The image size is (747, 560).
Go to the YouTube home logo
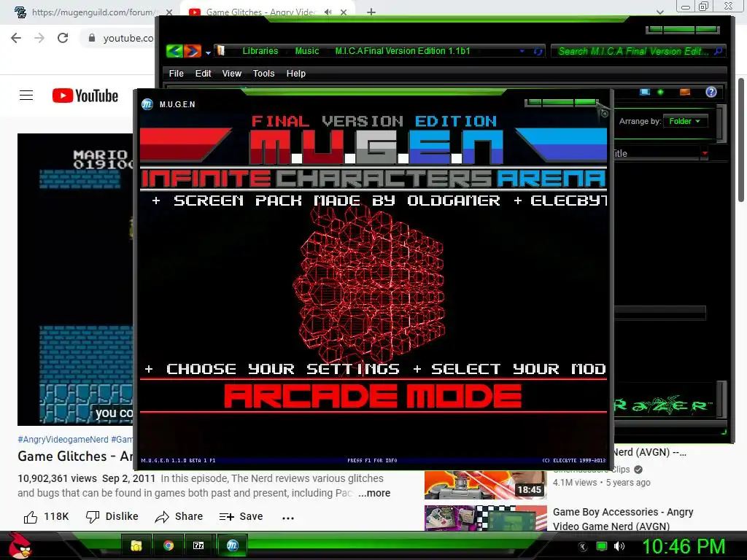85,96
